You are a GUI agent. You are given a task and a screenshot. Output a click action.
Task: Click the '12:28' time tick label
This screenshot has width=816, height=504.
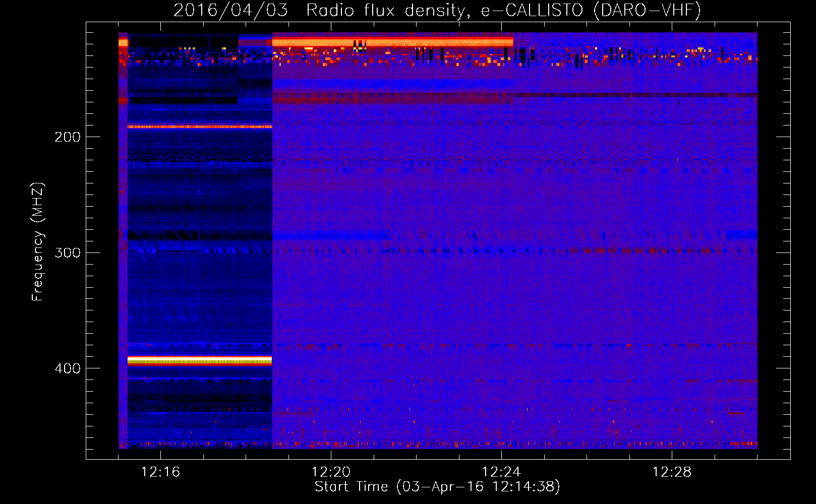(672, 472)
